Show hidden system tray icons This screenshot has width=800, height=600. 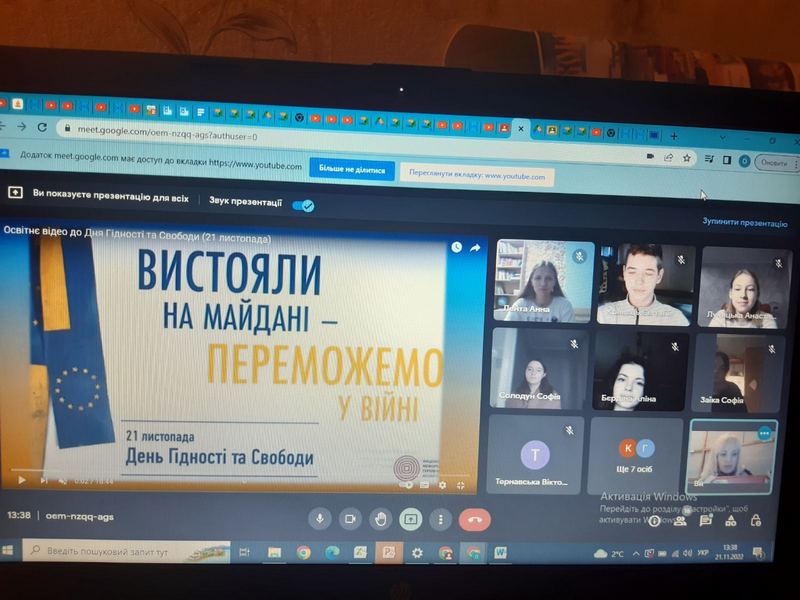[x=636, y=554]
